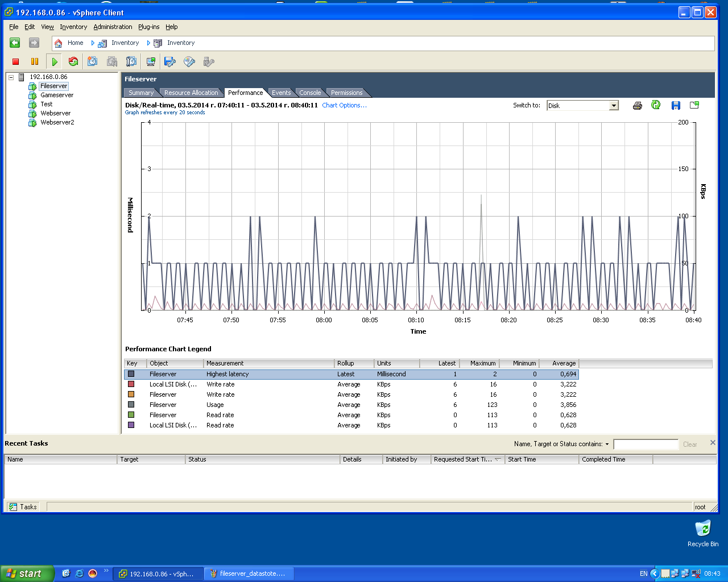Click the connect floppy device icon
The image size is (728, 582).
(170, 61)
